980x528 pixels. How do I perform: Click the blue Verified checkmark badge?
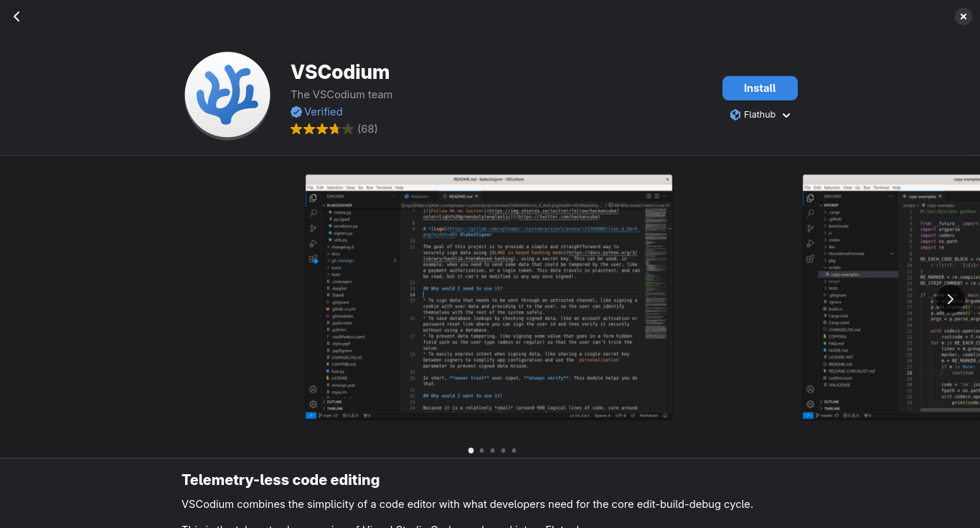pos(296,112)
